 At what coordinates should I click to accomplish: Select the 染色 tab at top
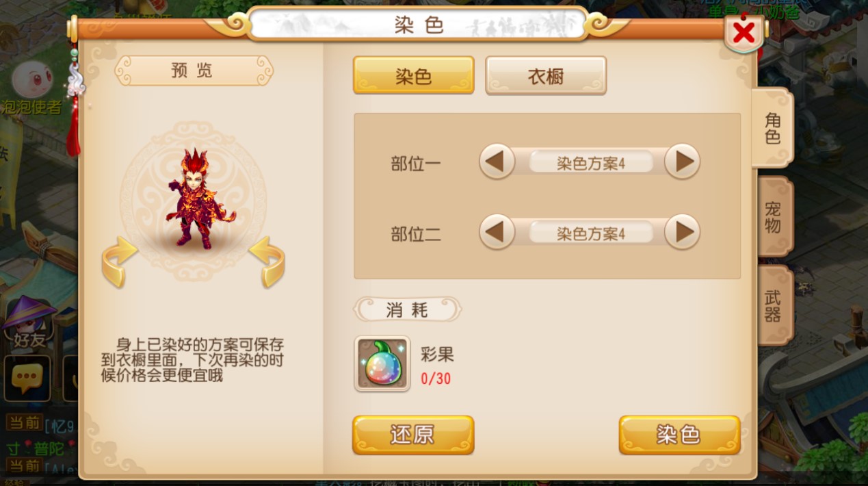tap(413, 75)
